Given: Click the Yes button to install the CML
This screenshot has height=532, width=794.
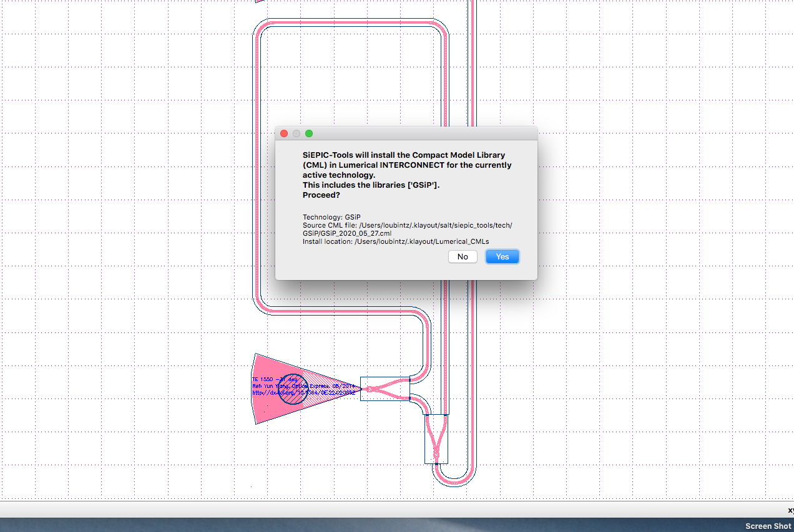Looking at the screenshot, I should pyautogui.click(x=502, y=256).
